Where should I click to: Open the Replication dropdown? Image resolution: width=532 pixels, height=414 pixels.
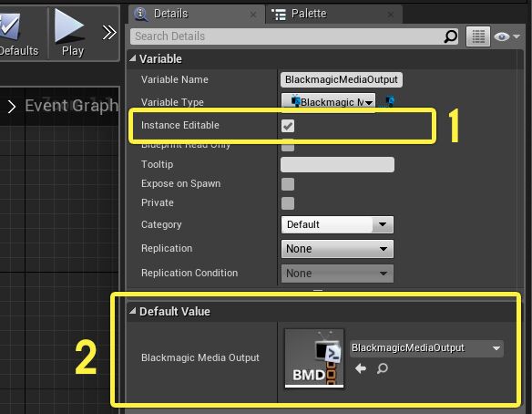tap(337, 249)
